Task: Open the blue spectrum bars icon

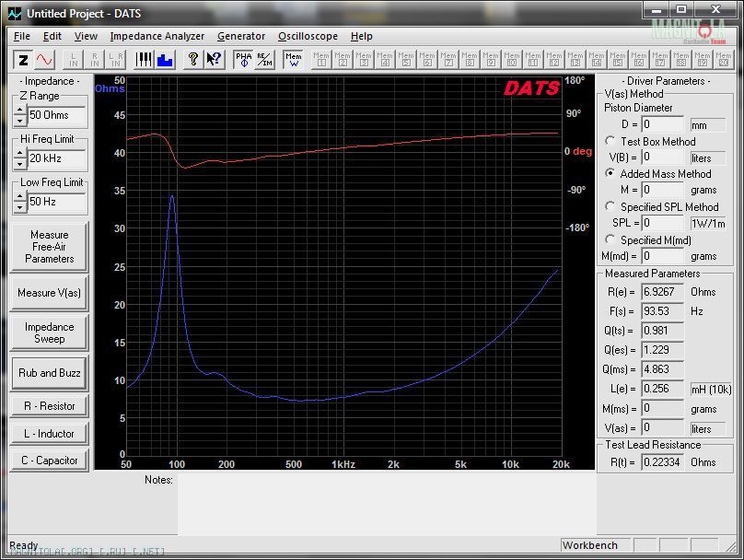Action: 165,60
